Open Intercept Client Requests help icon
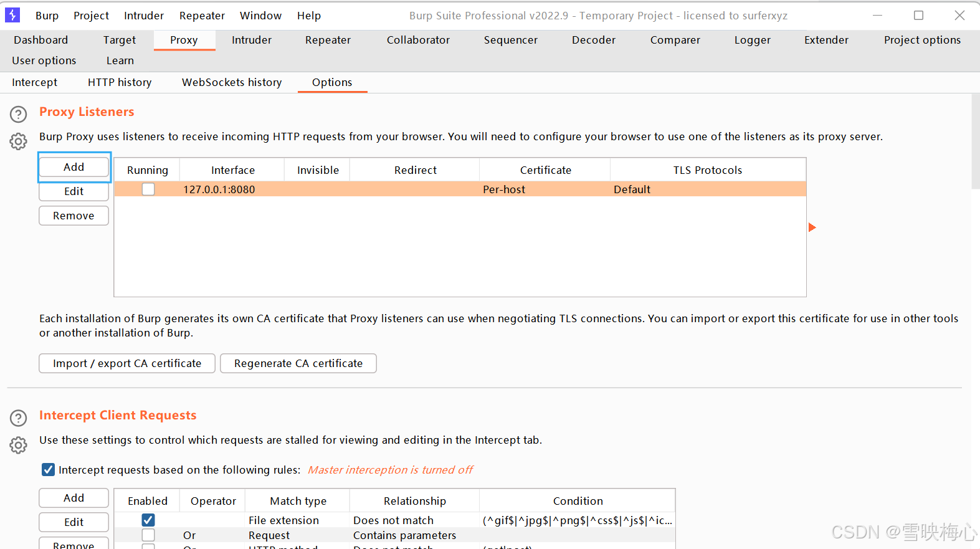The image size is (980, 549). pos(19,418)
